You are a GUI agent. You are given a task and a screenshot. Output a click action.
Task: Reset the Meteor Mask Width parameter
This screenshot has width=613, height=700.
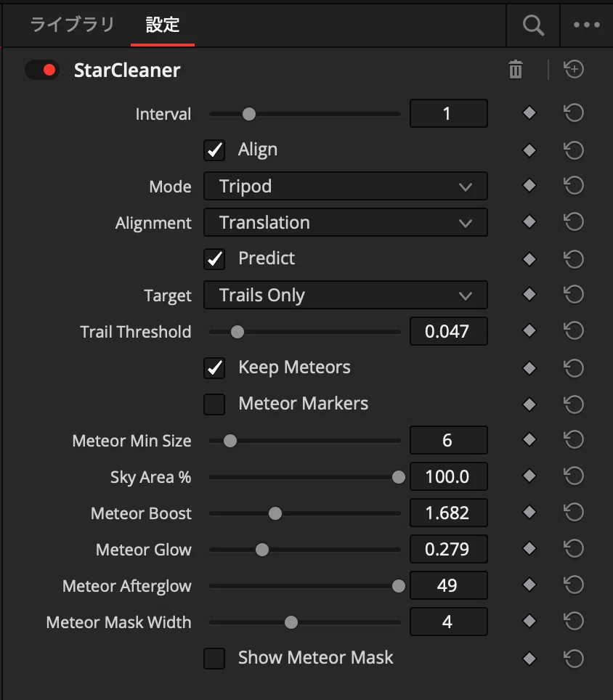(x=574, y=621)
